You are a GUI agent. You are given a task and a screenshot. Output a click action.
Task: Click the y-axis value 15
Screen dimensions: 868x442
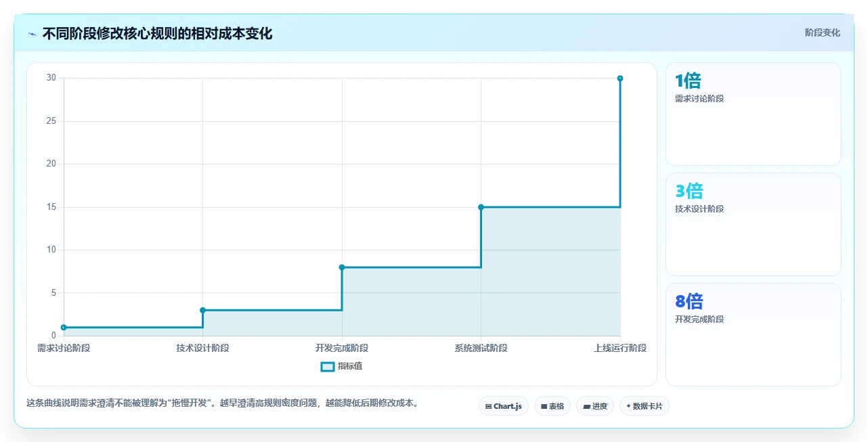click(x=51, y=207)
